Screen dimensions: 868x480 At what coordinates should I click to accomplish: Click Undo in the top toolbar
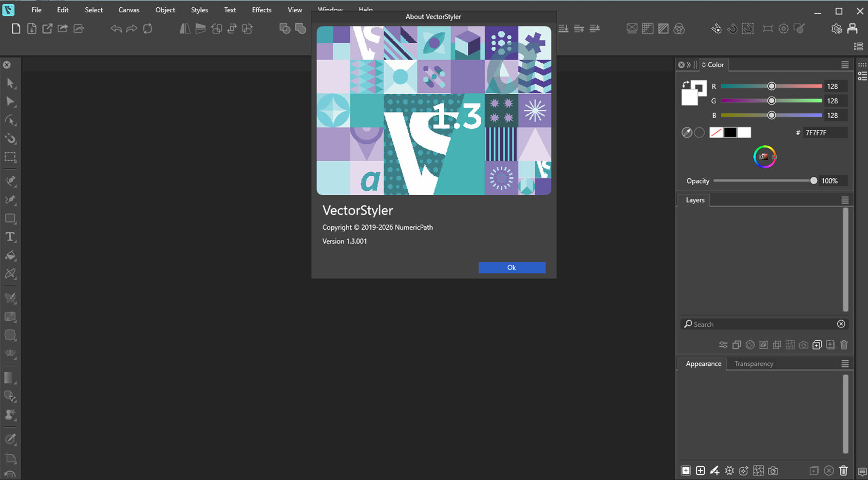(116, 29)
